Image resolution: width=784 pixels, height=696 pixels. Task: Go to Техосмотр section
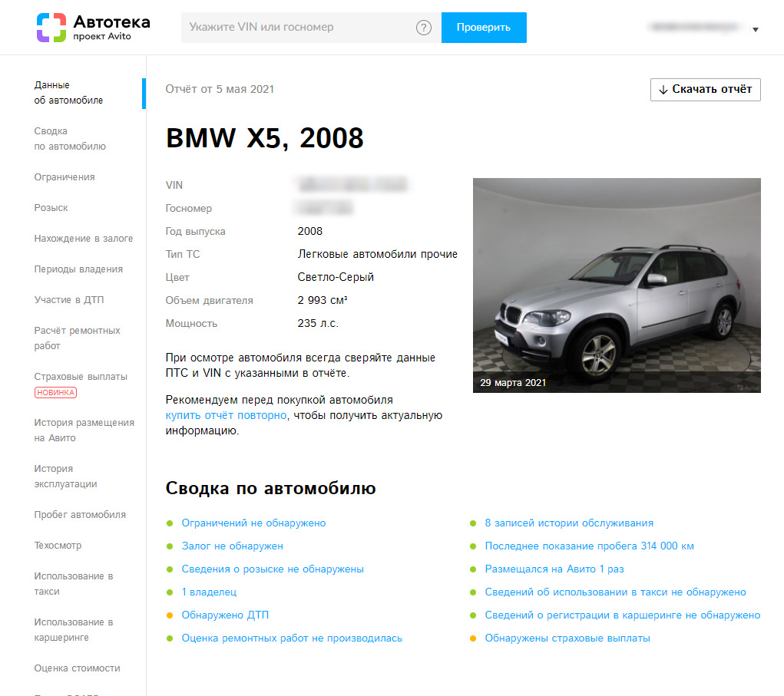point(58,545)
